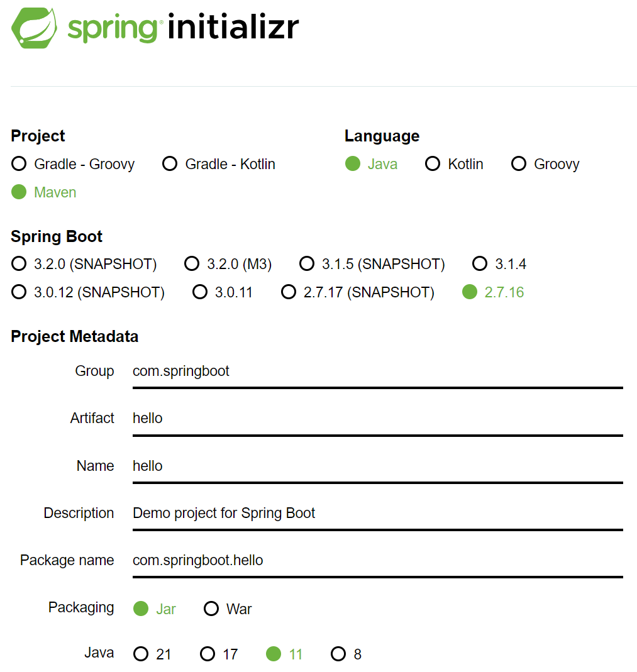Focus the Artifact text field
The image size is (637, 672).
(x=377, y=419)
